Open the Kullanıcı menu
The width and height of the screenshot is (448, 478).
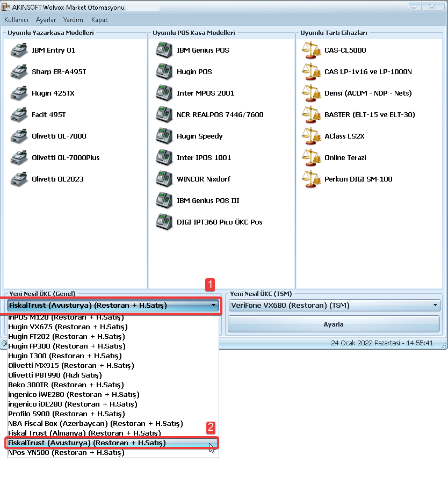pyautogui.click(x=16, y=20)
